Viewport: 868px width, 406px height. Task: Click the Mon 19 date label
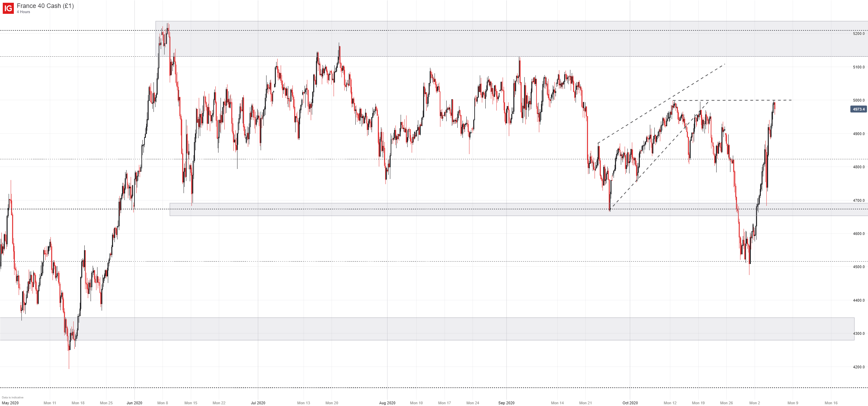click(698, 403)
